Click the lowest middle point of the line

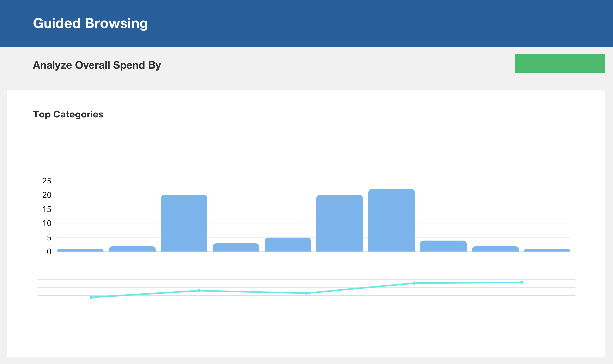coord(306,293)
